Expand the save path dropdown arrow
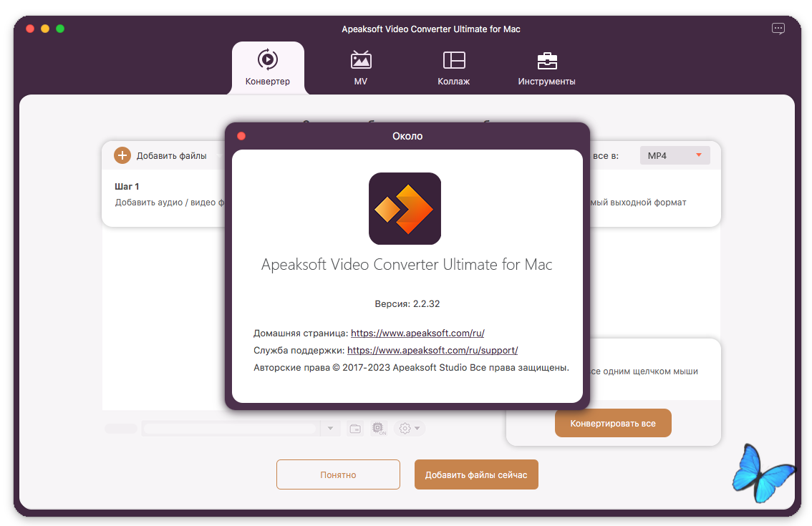812x526 pixels. pos(330,429)
